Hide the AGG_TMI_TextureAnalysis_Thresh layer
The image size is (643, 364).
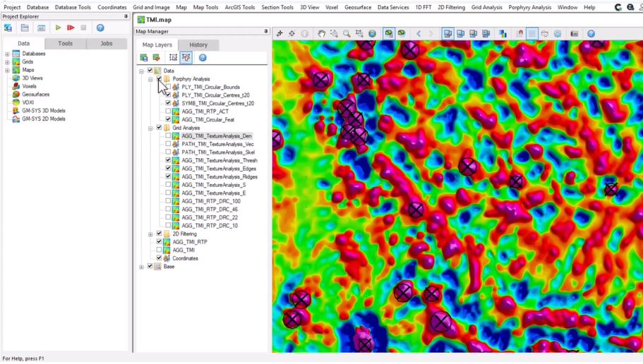(168, 160)
